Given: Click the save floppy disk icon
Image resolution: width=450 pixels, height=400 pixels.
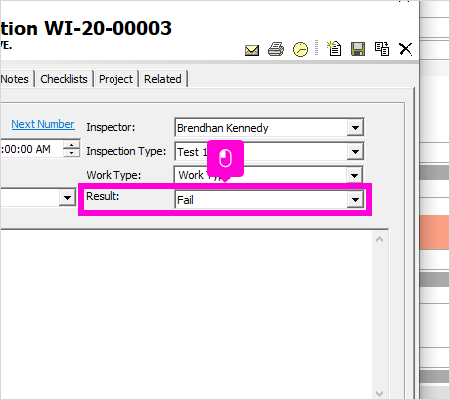Looking at the screenshot, I should coord(358,49).
